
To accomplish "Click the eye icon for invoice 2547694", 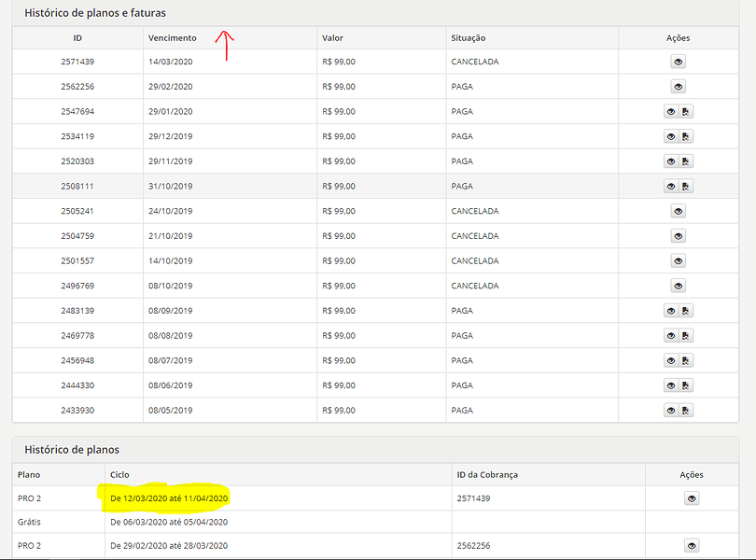I will point(671,111).
